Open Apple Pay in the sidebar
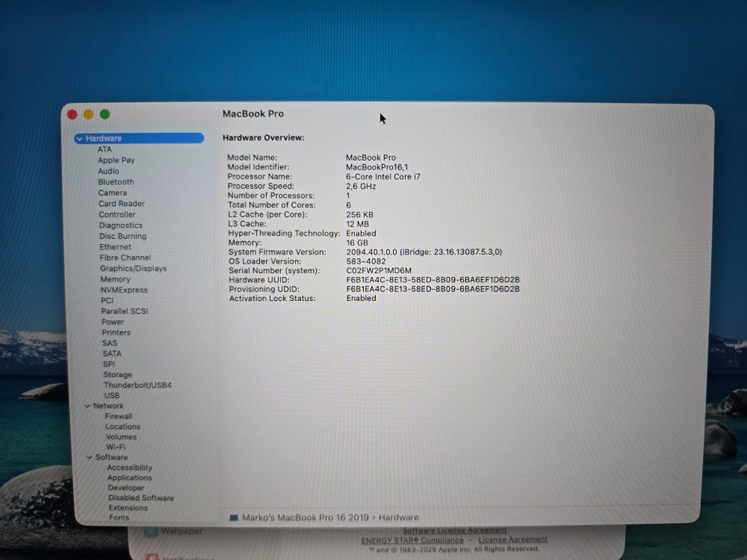 116,160
